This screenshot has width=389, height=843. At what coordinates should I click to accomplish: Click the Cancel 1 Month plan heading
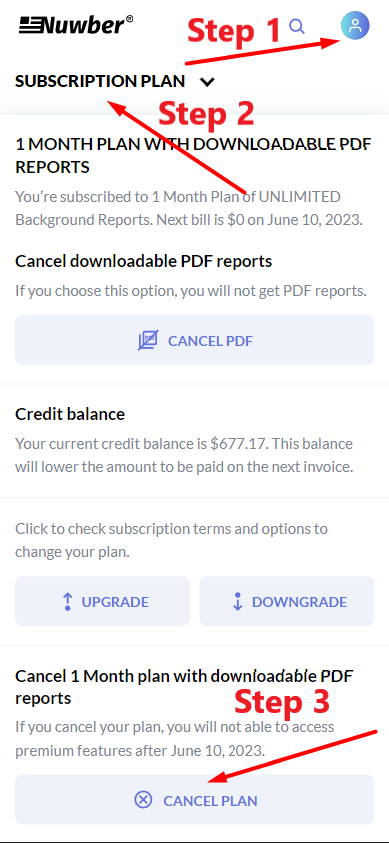184,687
